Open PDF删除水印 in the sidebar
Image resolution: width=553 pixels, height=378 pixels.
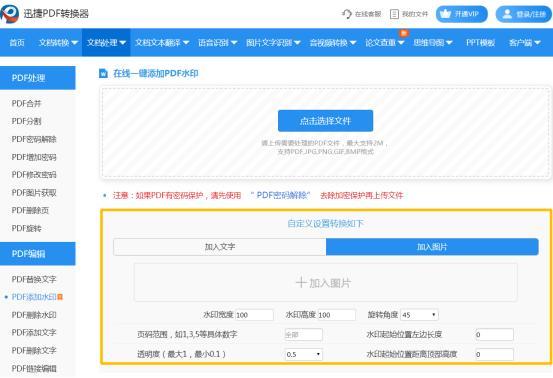(34, 315)
